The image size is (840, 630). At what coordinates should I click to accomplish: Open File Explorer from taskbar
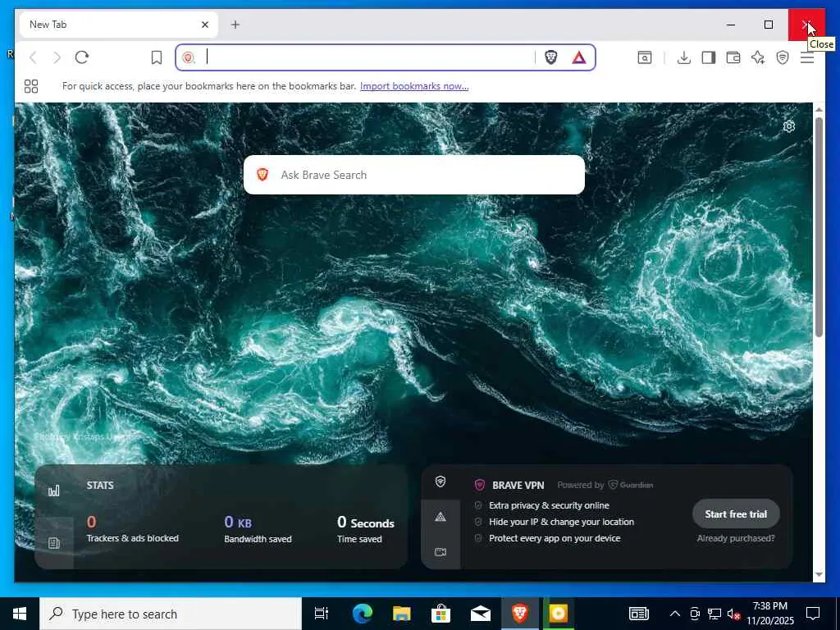[x=401, y=614]
